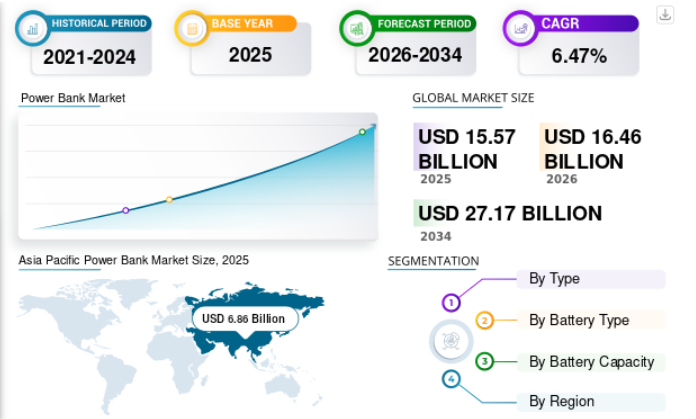Viewport: 696px width, 419px height.
Task: Click the 2034 year caption
Action: [x=436, y=237]
